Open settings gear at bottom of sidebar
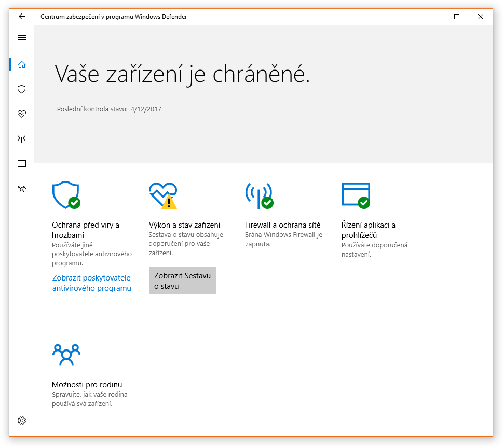 (x=22, y=421)
